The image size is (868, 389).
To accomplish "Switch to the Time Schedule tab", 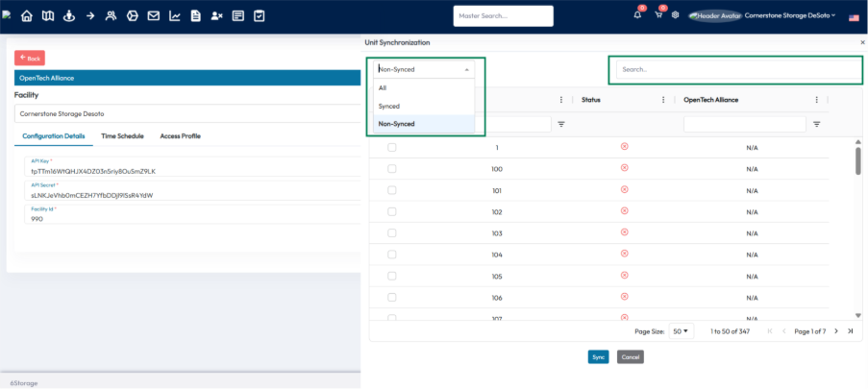I will click(122, 136).
